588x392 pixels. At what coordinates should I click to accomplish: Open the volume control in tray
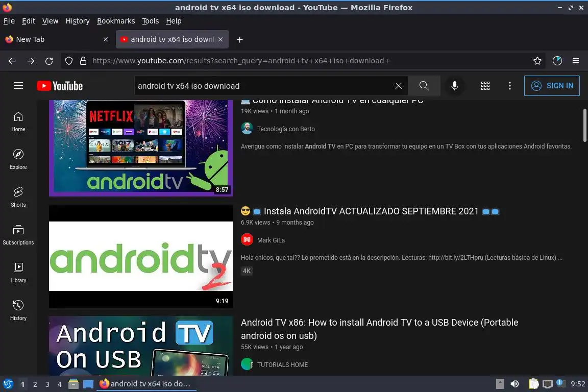[515, 384]
